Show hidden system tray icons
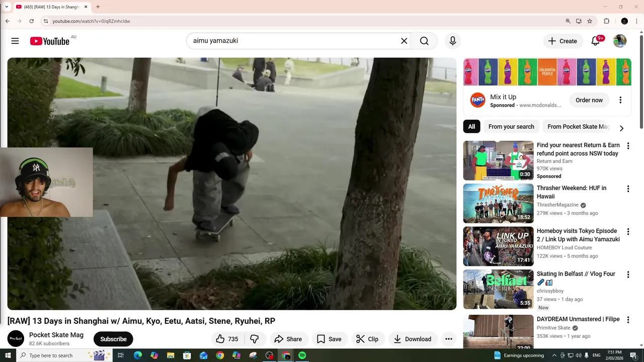Screen dimensions: 644x362 click(554, 355)
